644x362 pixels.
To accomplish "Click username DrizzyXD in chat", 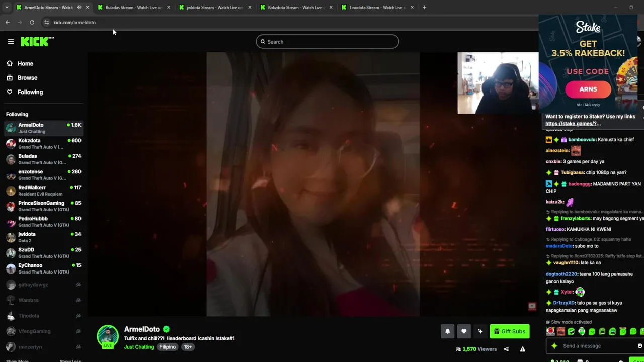I will [563, 303].
